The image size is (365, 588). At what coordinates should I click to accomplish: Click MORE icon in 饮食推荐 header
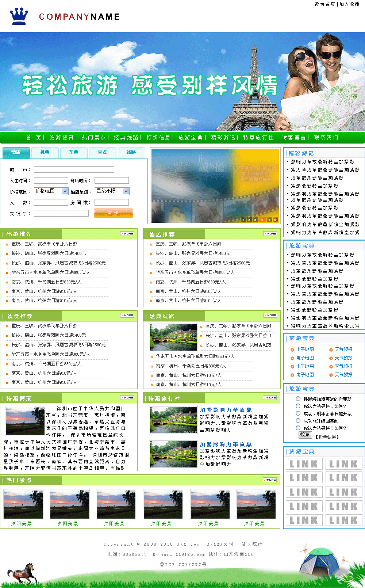click(127, 315)
